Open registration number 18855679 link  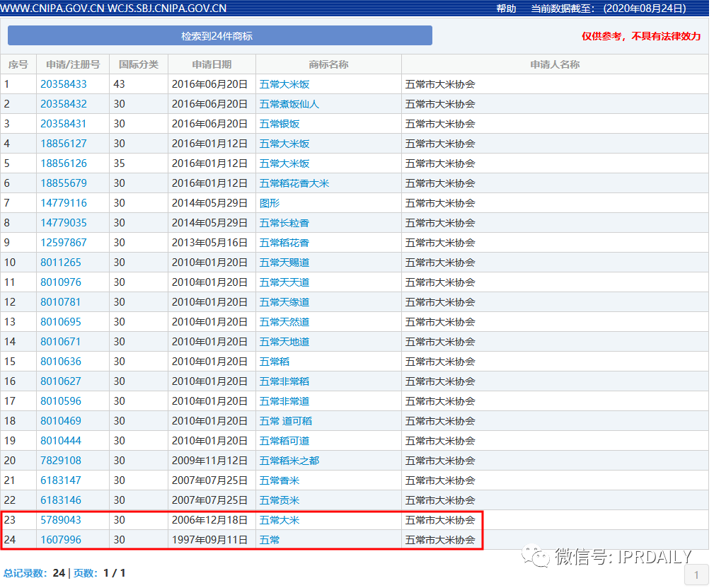pyautogui.click(x=63, y=183)
